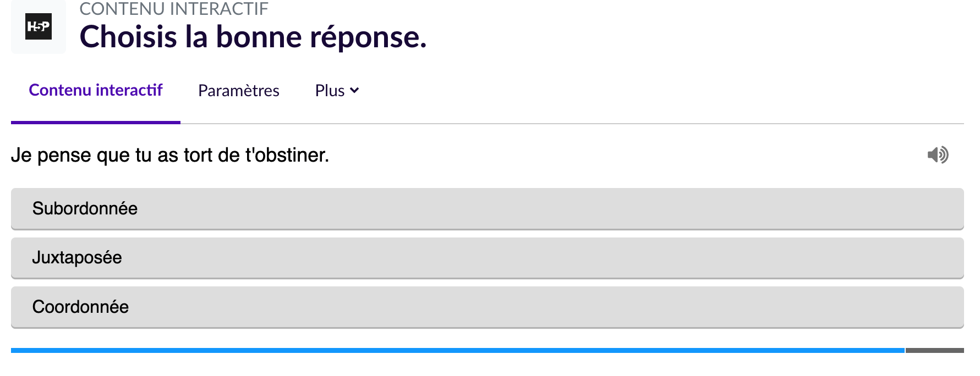Pick the Juxtaposée answer option
The height and width of the screenshot is (376, 980).
(487, 258)
